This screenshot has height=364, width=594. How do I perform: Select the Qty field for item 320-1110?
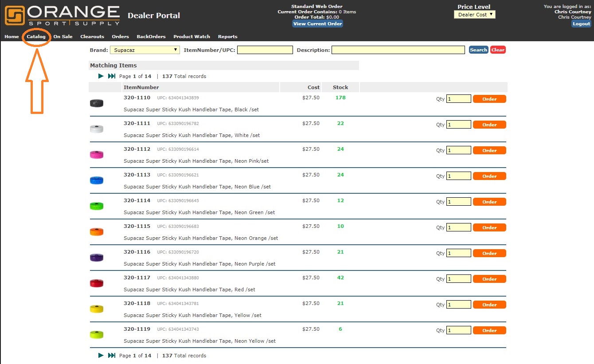(x=459, y=99)
